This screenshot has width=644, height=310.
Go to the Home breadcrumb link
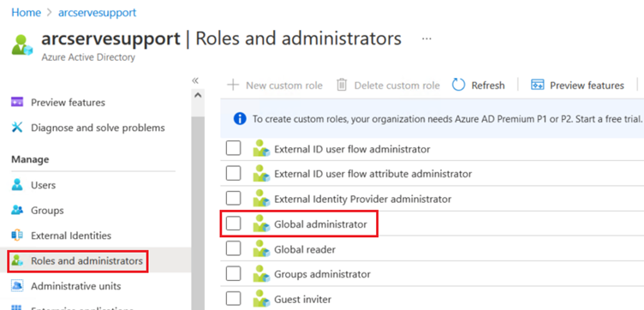coord(26,12)
